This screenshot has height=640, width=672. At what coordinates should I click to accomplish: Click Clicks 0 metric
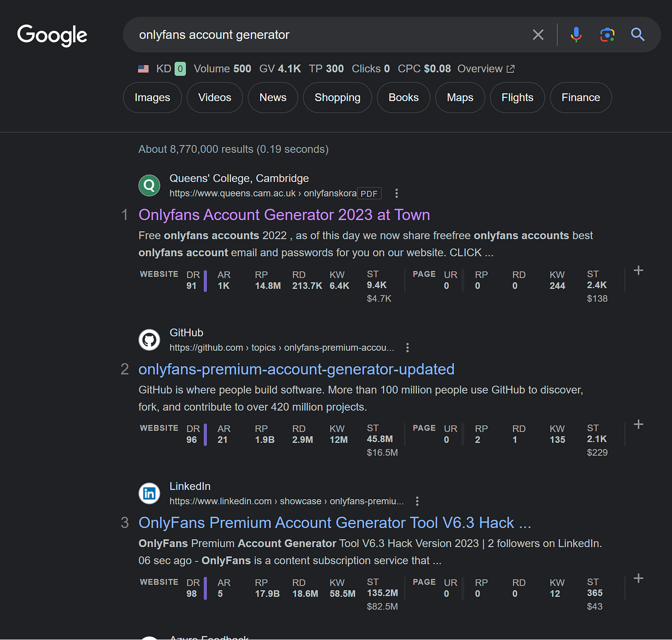click(x=371, y=69)
